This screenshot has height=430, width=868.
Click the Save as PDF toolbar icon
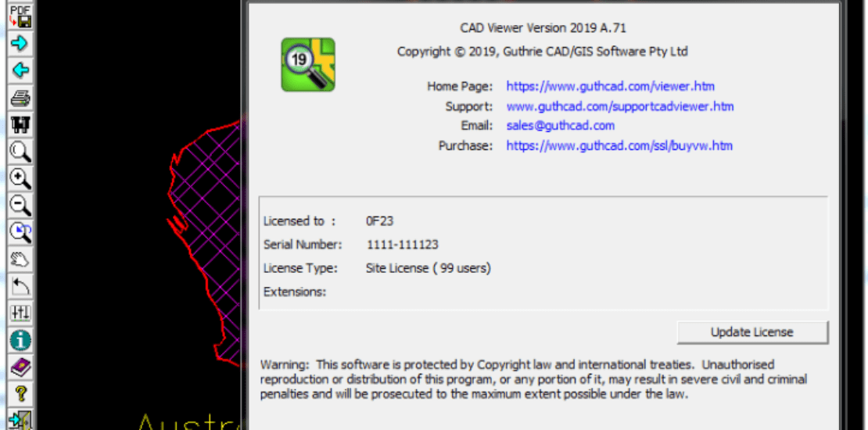coord(20,16)
